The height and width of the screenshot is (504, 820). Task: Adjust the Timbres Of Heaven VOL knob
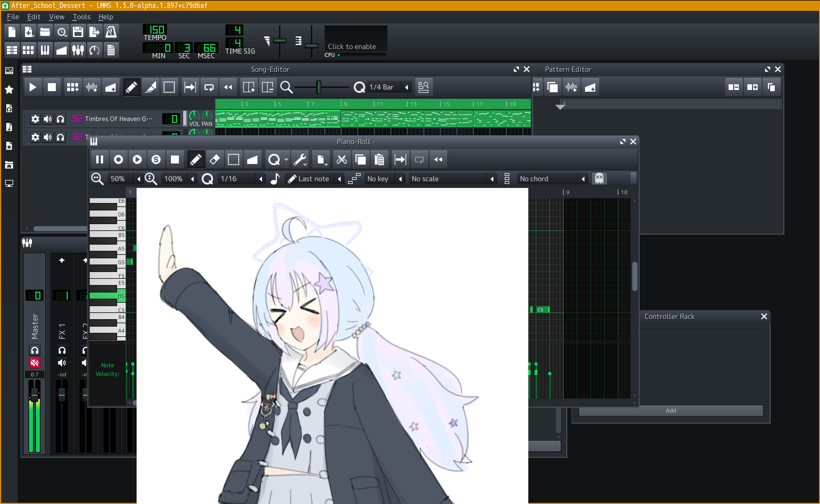(194, 116)
